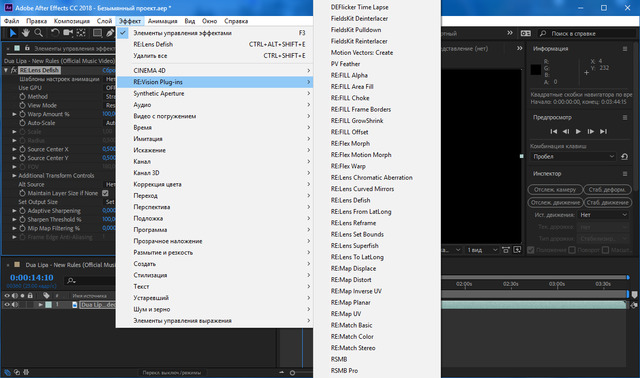The height and width of the screenshot is (378, 640).
Task: Toggle video eye for Dua Lipa layer
Action: coord(7,305)
